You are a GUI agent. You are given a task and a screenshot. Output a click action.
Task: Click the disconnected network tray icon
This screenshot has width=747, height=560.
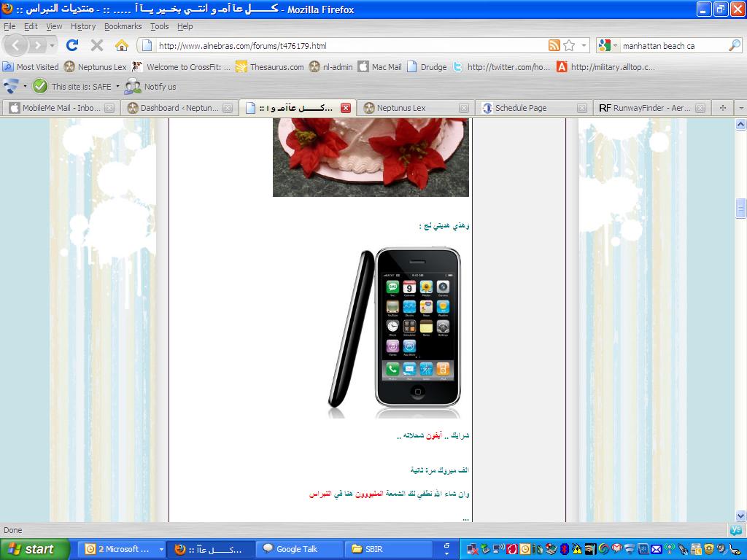tap(473, 549)
